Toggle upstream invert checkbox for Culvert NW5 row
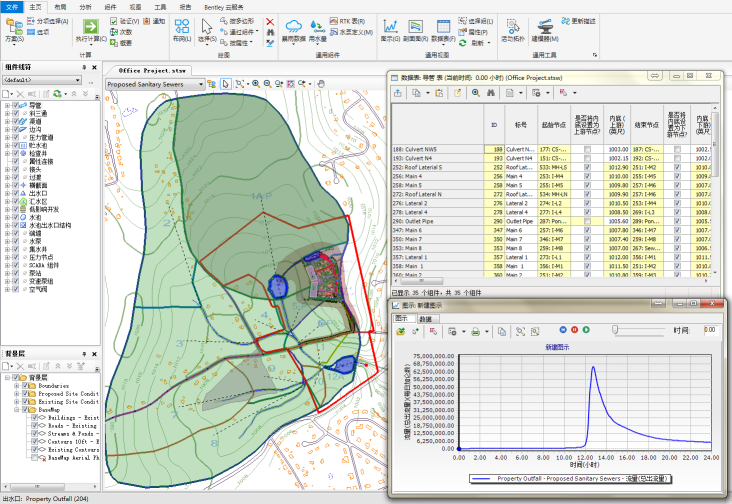732x504 pixels. pos(587,149)
